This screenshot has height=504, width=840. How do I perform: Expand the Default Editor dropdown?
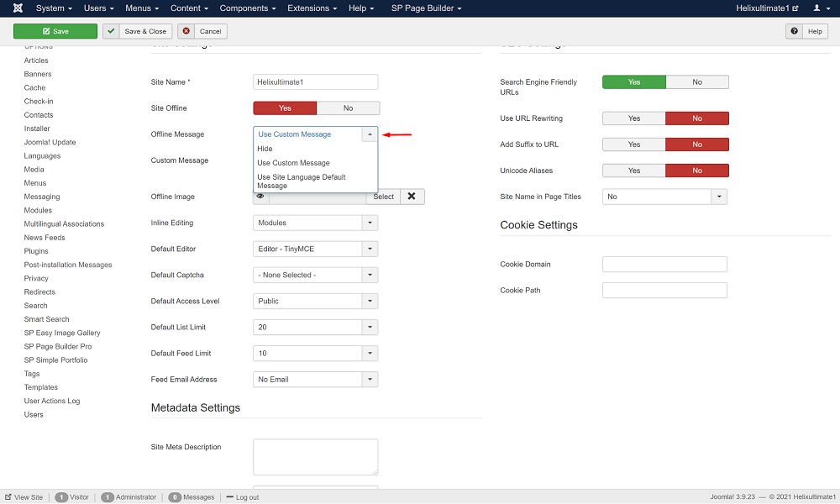point(370,249)
